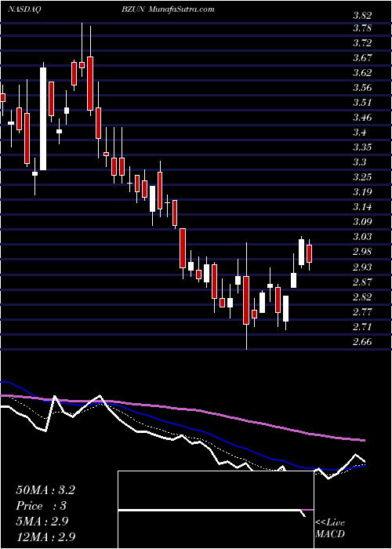Viewport: 392px width, 549px height.
Task: Select the 2.77 price axis label
Action: (x=362, y=311)
